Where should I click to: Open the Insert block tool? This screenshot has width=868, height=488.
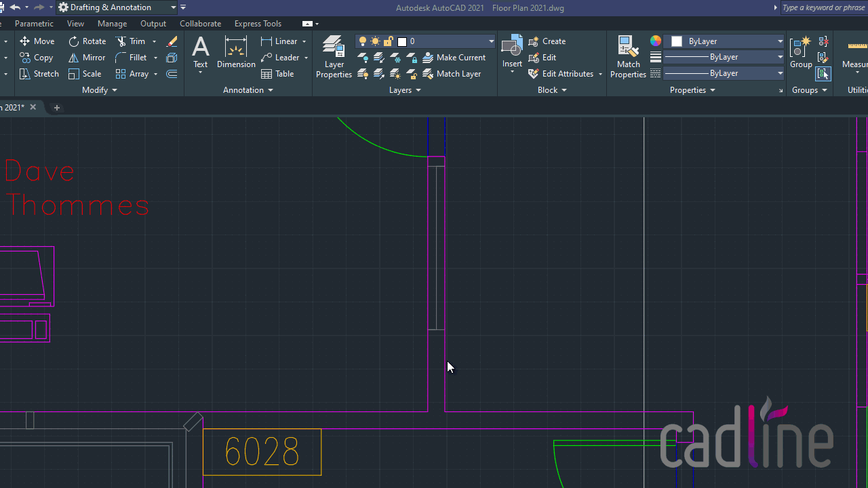point(512,53)
